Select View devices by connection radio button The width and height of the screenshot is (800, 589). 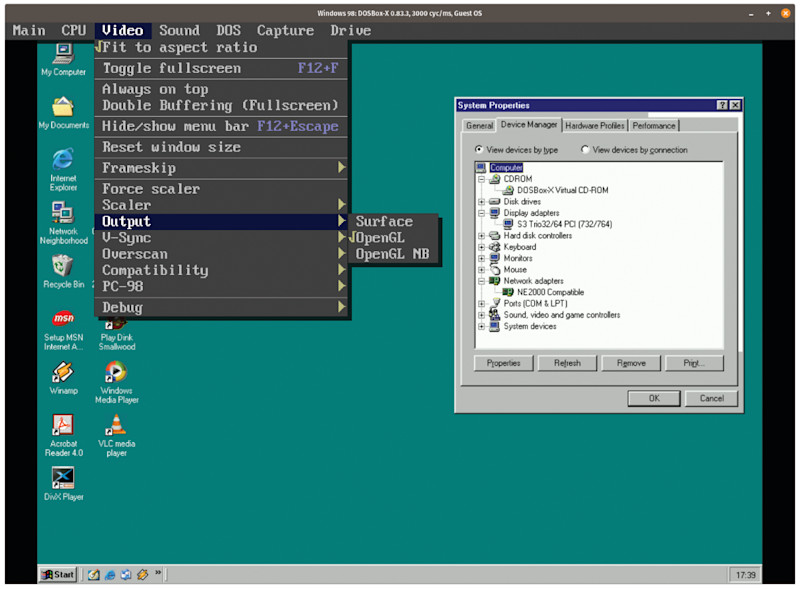585,150
